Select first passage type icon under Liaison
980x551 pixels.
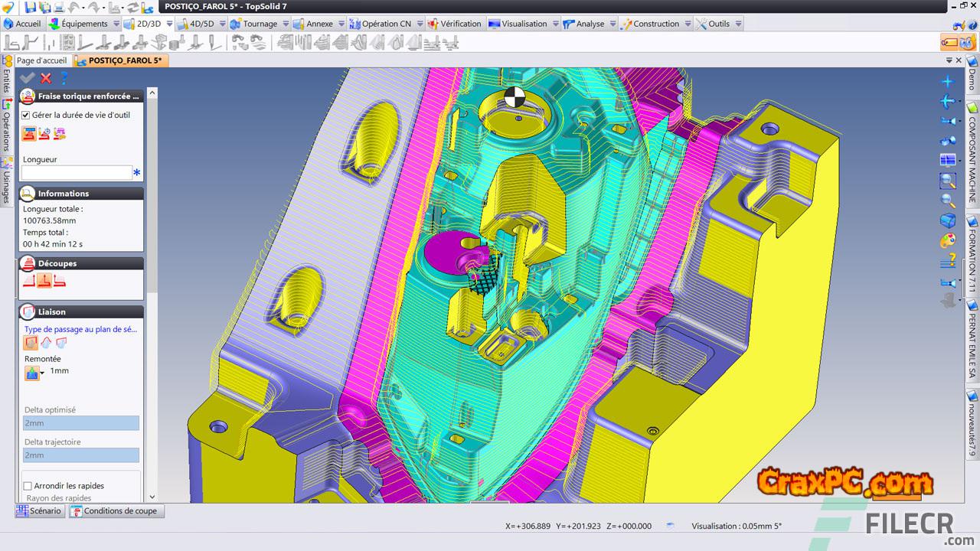[x=31, y=343]
